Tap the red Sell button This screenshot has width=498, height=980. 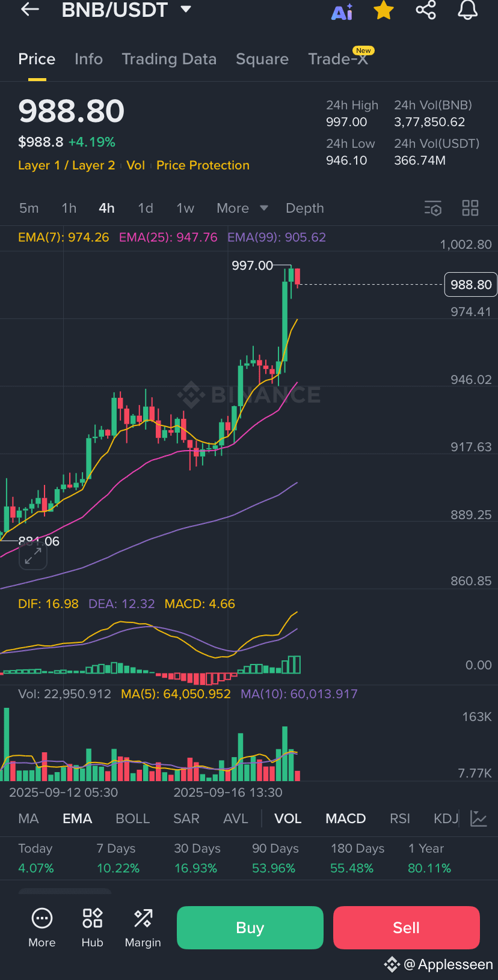(407, 928)
